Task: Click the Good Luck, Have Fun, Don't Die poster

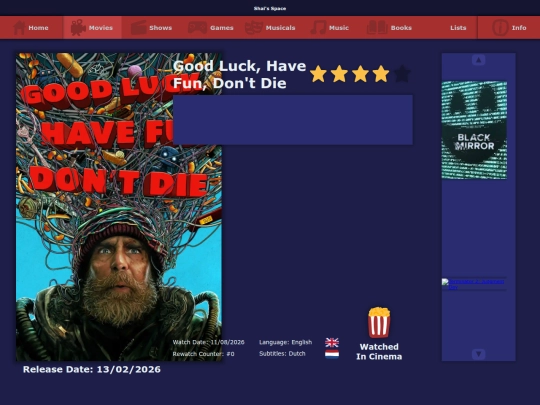Action: point(119,207)
